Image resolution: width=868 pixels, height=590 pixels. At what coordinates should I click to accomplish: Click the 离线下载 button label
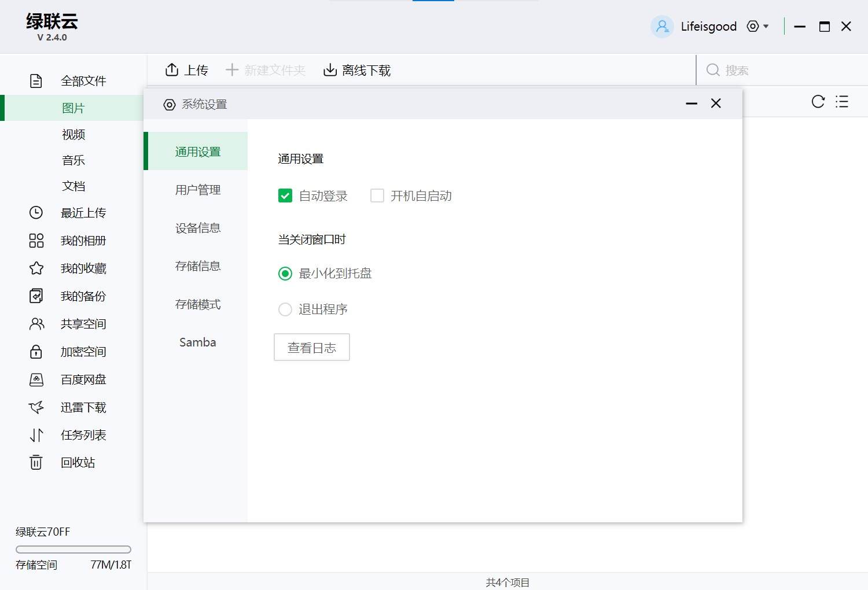pyautogui.click(x=366, y=71)
